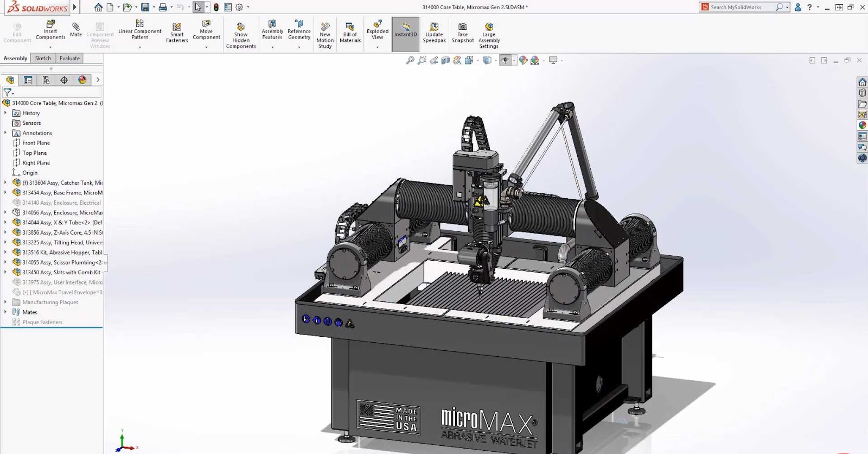Click Zoom to Fit magnifier icon
868x454 pixels.
(x=410, y=60)
